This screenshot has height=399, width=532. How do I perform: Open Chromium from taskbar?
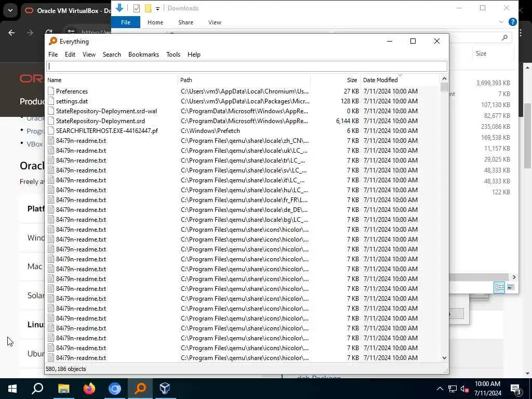click(x=115, y=389)
